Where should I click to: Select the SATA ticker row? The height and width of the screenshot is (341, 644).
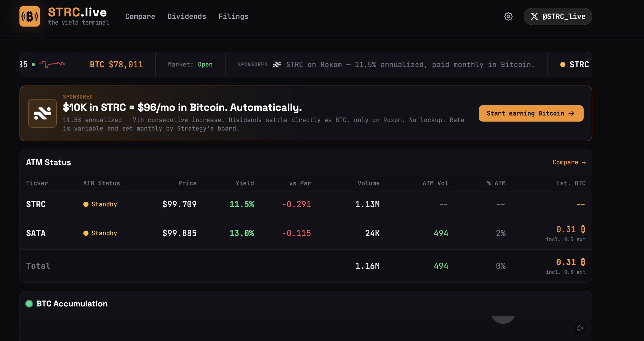point(306,233)
